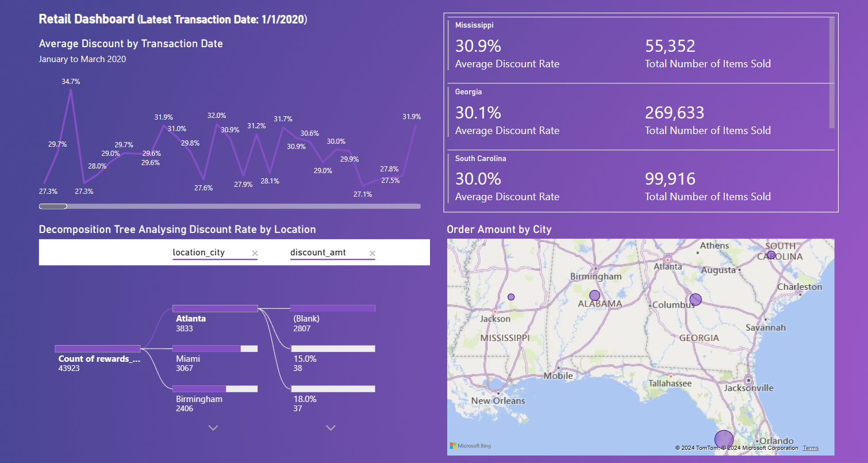Open the Terms link on the map
The width and height of the screenshot is (868, 463).
pyautogui.click(x=811, y=448)
